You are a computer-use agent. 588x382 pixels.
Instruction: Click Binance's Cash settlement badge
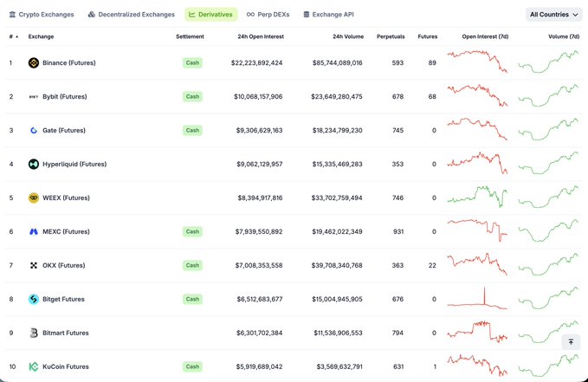(192, 62)
